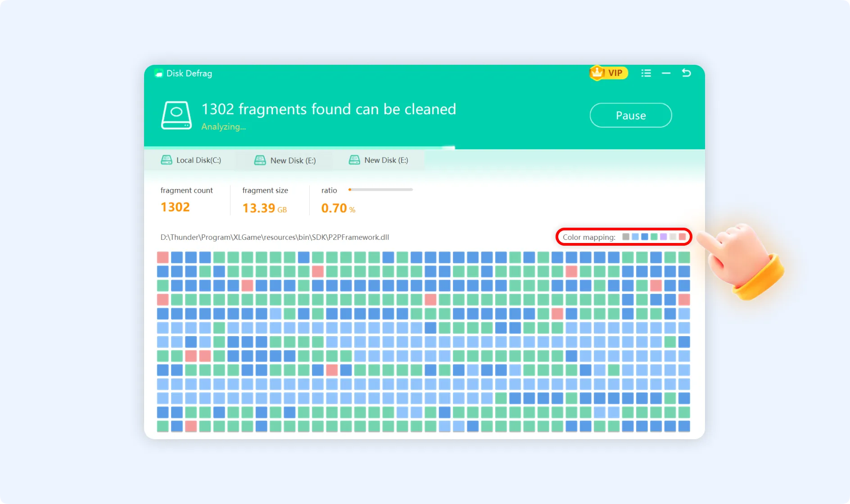Pick the purple color mapping swatch

pos(664,237)
